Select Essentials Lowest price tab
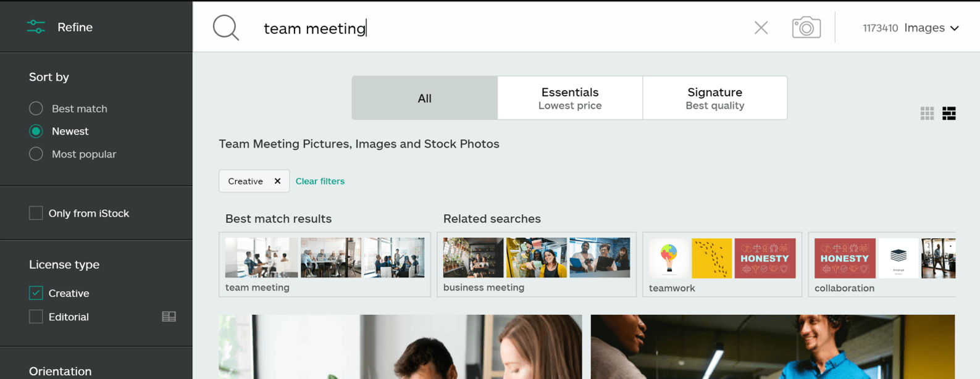Viewport: 980px width, 379px height. [x=570, y=98]
